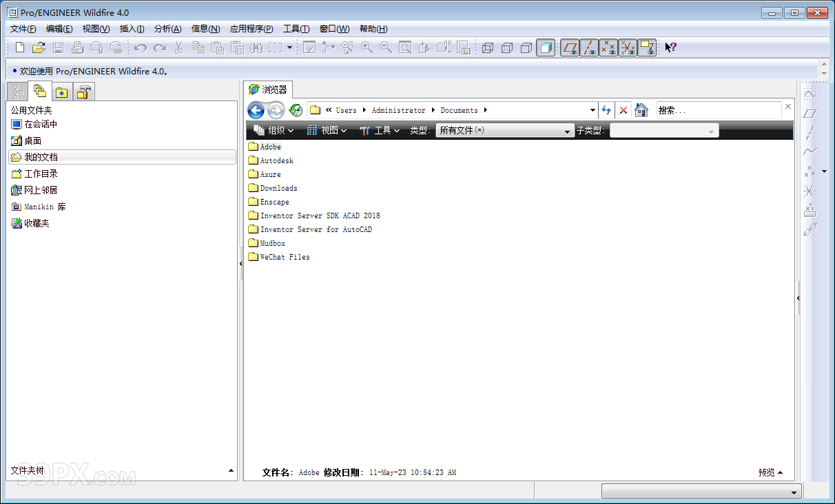Open the 插入 menu
The height and width of the screenshot is (504, 835).
(132, 29)
